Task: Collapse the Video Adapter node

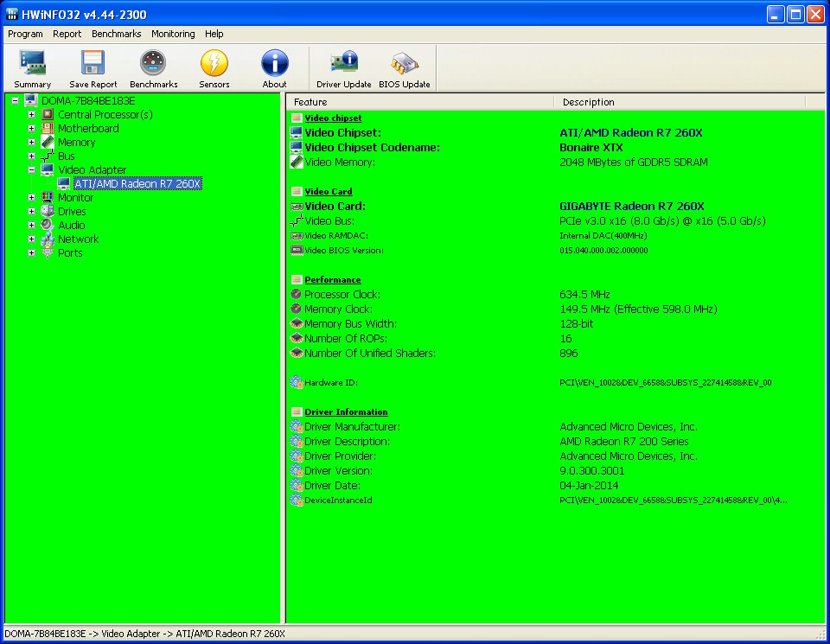Action: pos(32,170)
